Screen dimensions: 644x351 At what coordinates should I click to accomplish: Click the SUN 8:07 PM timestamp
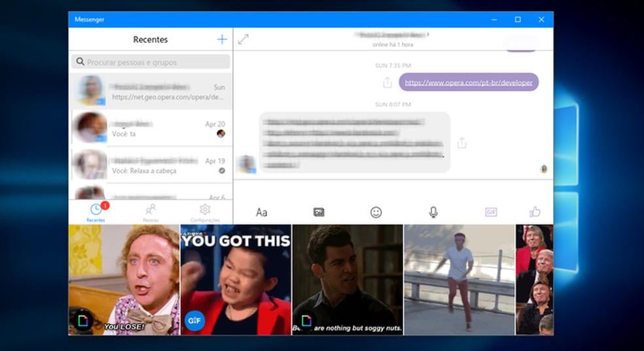tap(393, 104)
